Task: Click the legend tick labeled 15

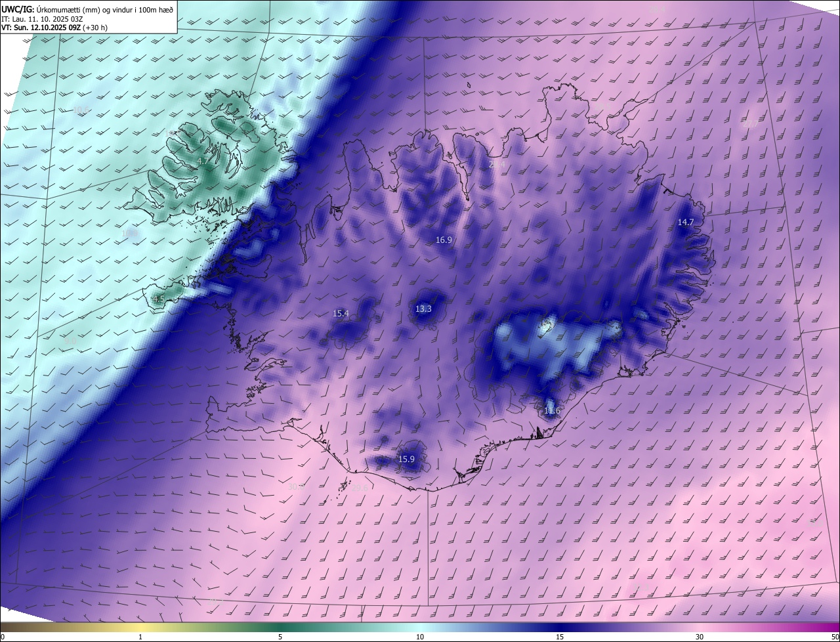Action: point(560,637)
